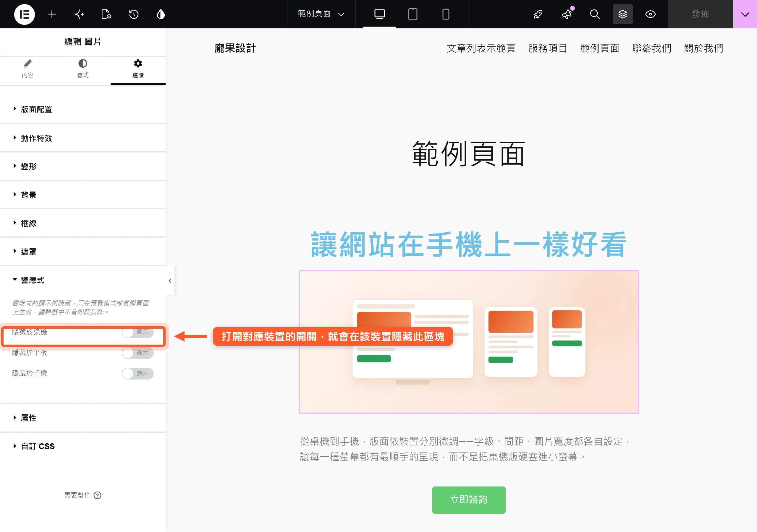Expand the 自訂 CSS section
This screenshot has height=532, width=757.
pyautogui.click(x=83, y=446)
